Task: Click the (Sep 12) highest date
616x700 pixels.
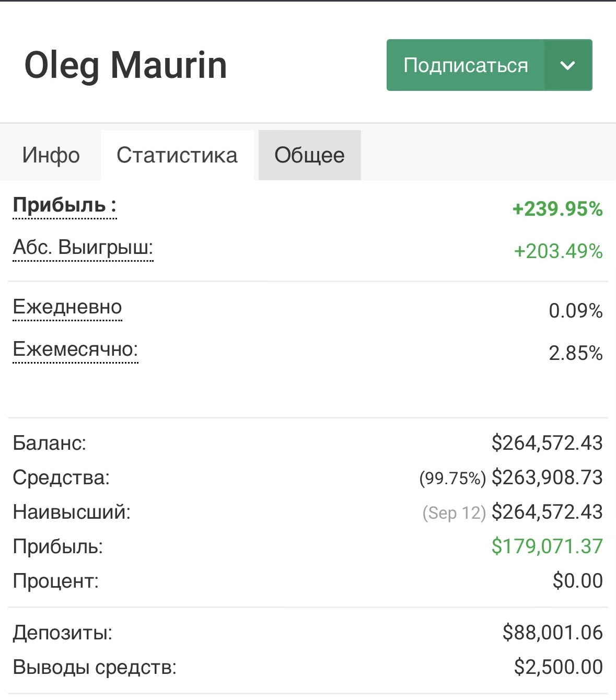Action: pos(454,512)
